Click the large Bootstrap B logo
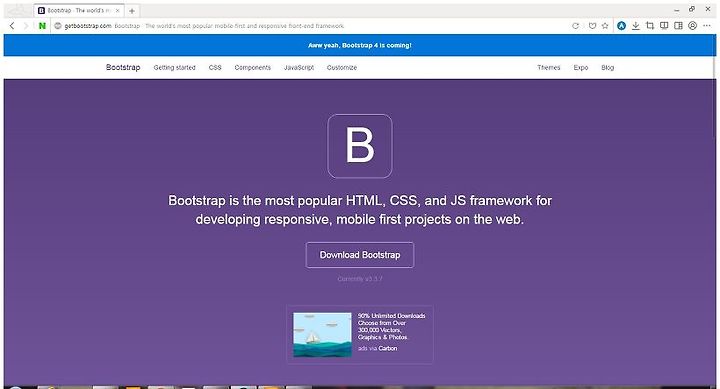Viewport: 720px width, 389px height. [x=360, y=146]
